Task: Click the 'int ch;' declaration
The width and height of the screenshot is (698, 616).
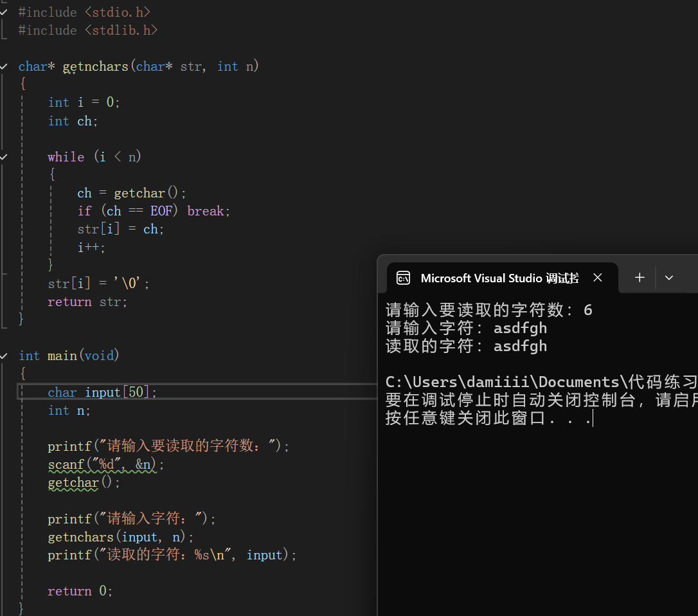Action: pos(73,121)
